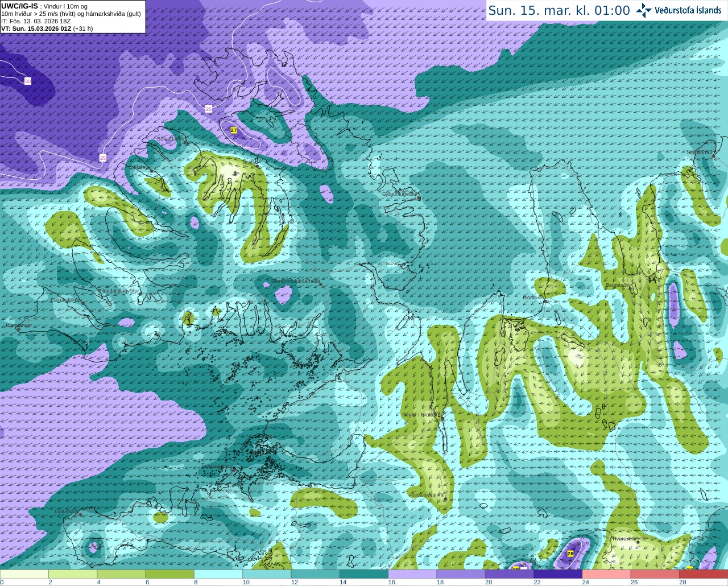Pick the 4–6 m/s green legend swatch

[x=121, y=574]
